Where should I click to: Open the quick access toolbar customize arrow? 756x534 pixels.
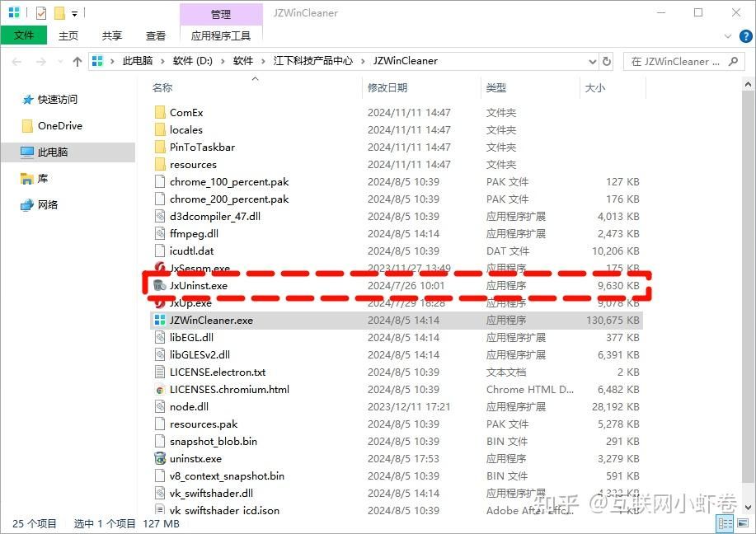[75, 13]
